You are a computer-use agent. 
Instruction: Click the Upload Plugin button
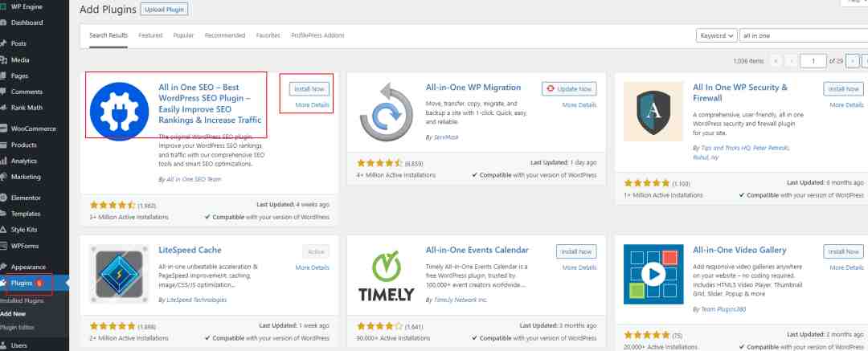pos(164,10)
